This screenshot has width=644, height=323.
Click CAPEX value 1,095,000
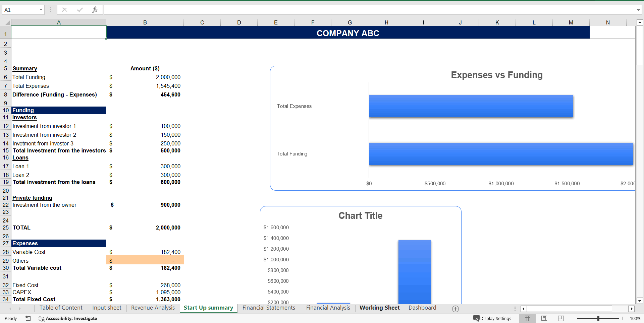[x=145, y=292]
